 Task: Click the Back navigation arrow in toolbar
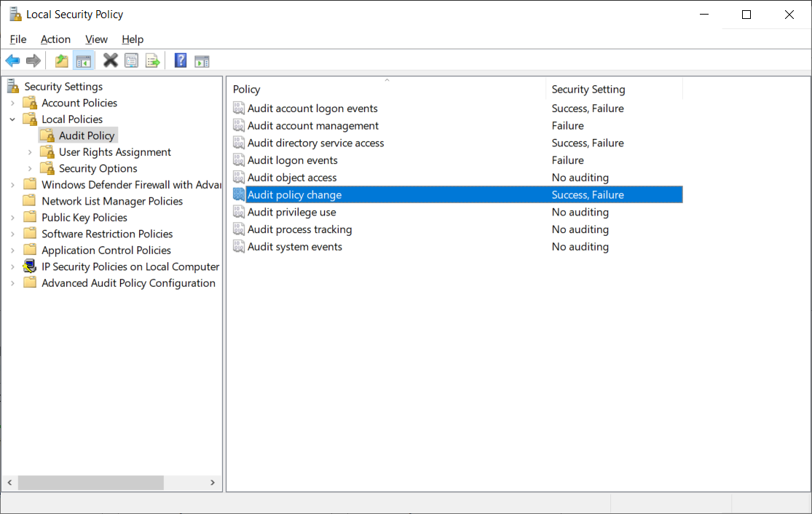[12, 60]
